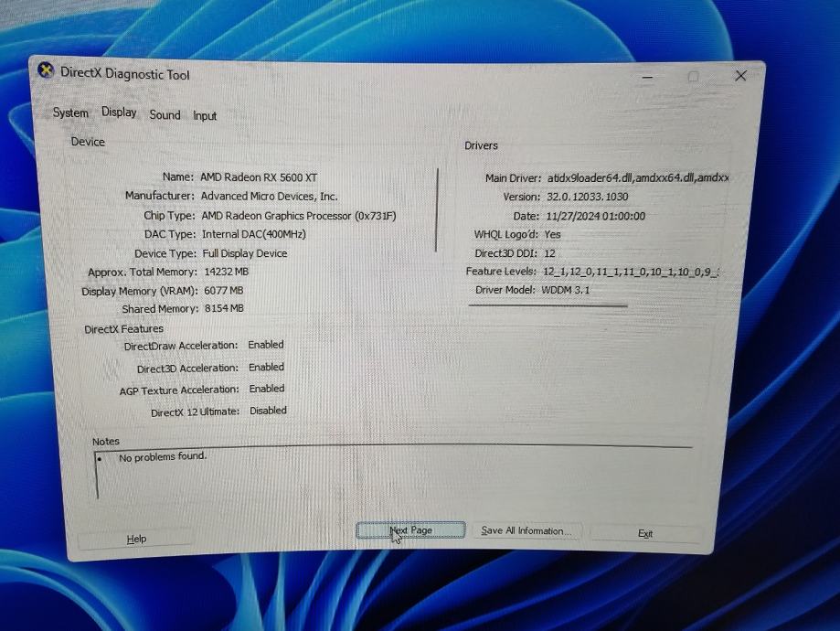The width and height of the screenshot is (840, 631).
Task: Click the Exit button
Action: [645, 533]
